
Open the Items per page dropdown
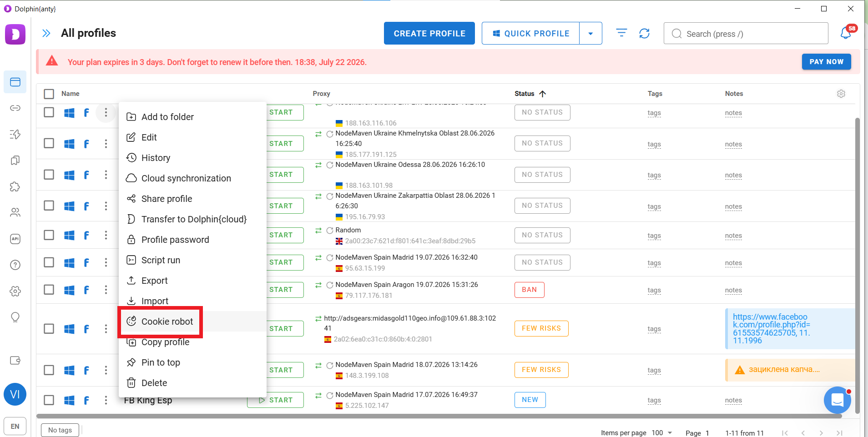point(662,432)
